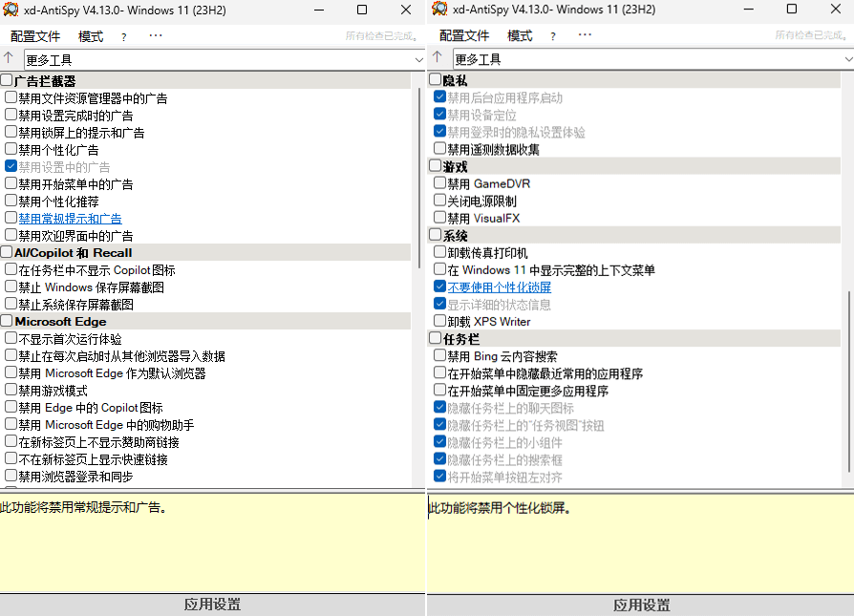Check 禁用 Microsoft Edge 中的购物助手
The image size is (854, 616).
11,424
